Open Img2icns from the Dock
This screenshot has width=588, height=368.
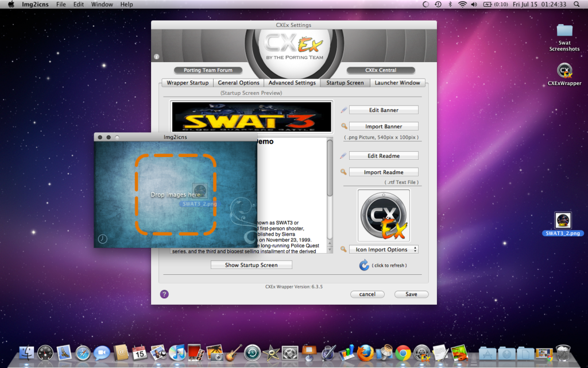(x=460, y=354)
